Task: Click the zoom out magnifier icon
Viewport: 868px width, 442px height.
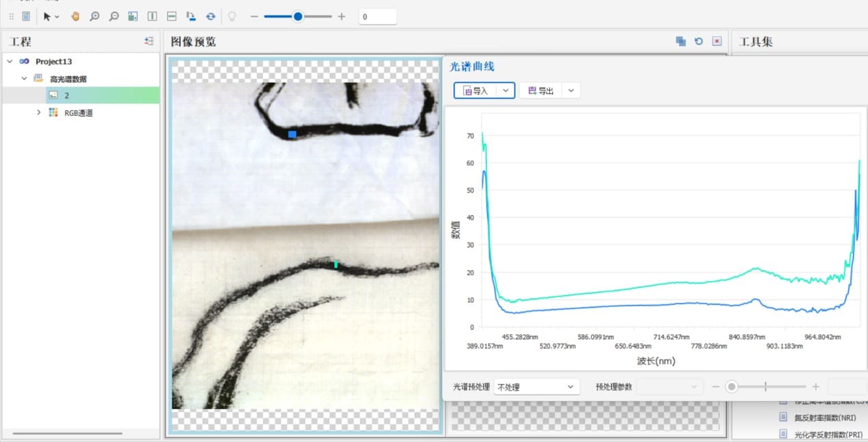Action: pyautogui.click(x=114, y=16)
